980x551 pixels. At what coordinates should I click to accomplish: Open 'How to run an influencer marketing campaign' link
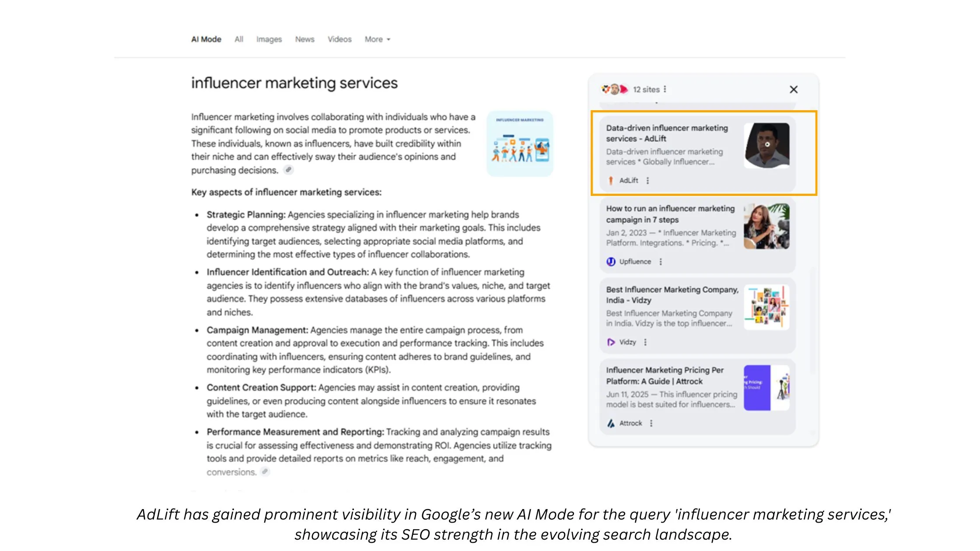pyautogui.click(x=670, y=214)
